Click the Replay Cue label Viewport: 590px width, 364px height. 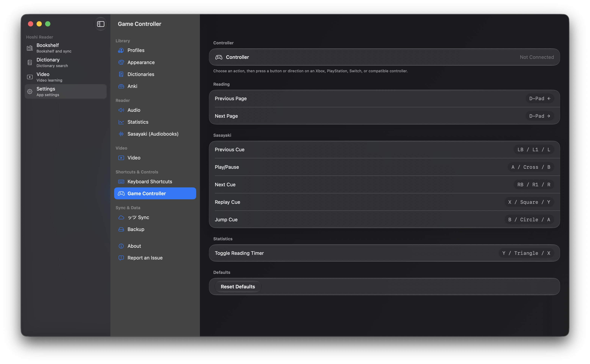tap(227, 202)
